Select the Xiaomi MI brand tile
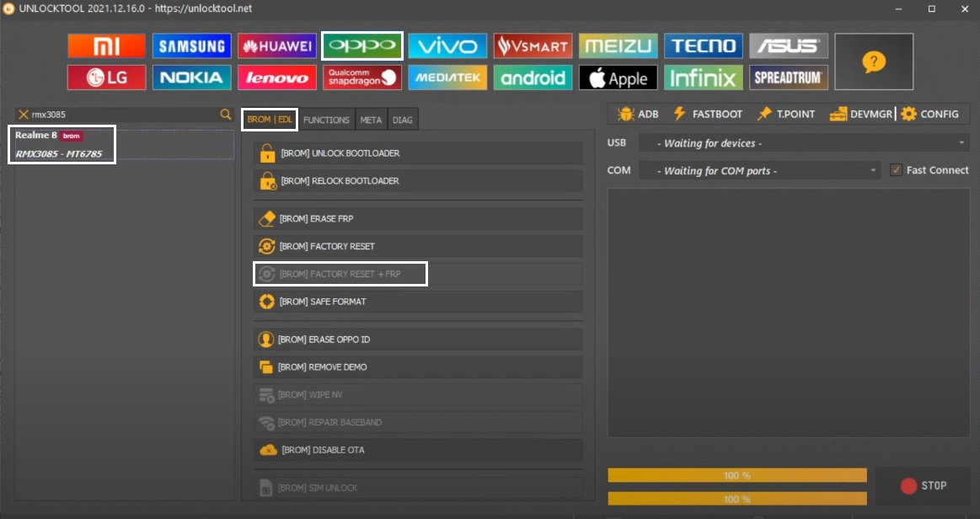 (x=106, y=46)
